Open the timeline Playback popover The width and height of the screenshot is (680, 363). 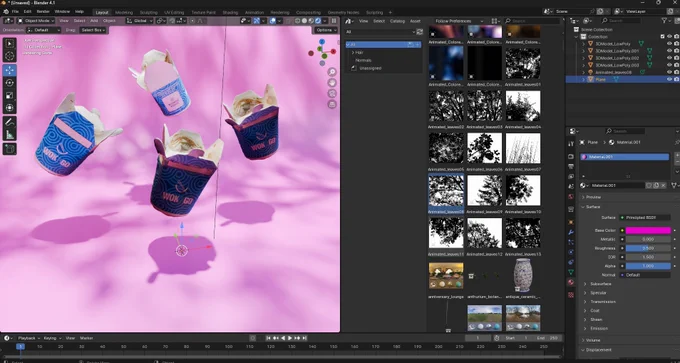[28, 338]
